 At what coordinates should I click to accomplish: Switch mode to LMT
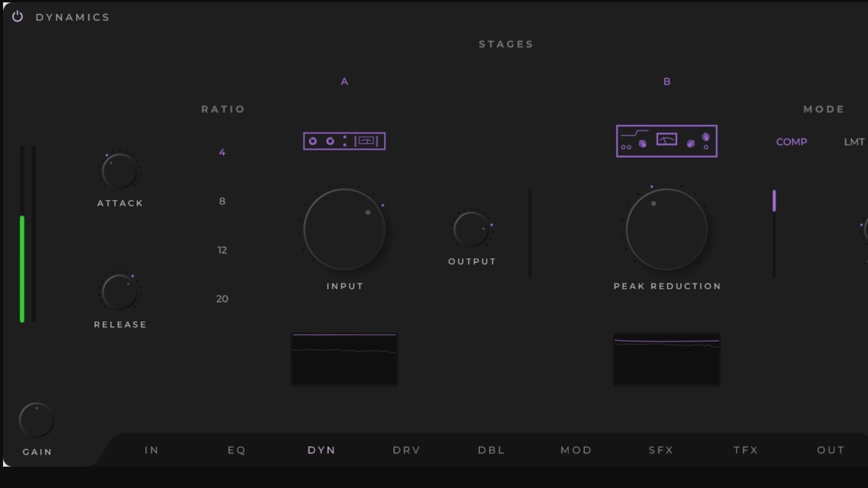coord(854,142)
